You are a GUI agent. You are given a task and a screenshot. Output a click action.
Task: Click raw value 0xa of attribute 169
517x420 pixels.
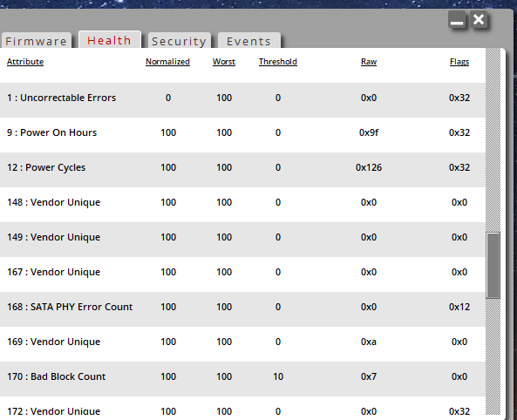(x=369, y=342)
